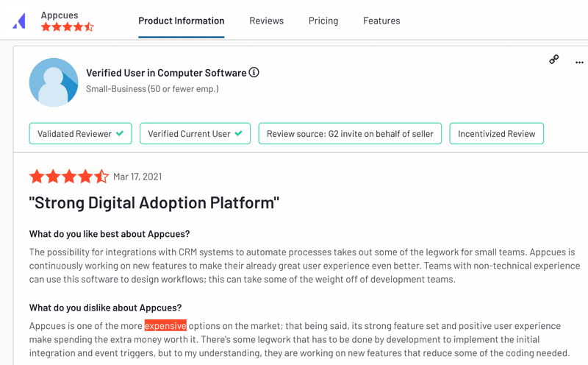
Task: Switch to Product Information tab
Action: [x=181, y=21]
